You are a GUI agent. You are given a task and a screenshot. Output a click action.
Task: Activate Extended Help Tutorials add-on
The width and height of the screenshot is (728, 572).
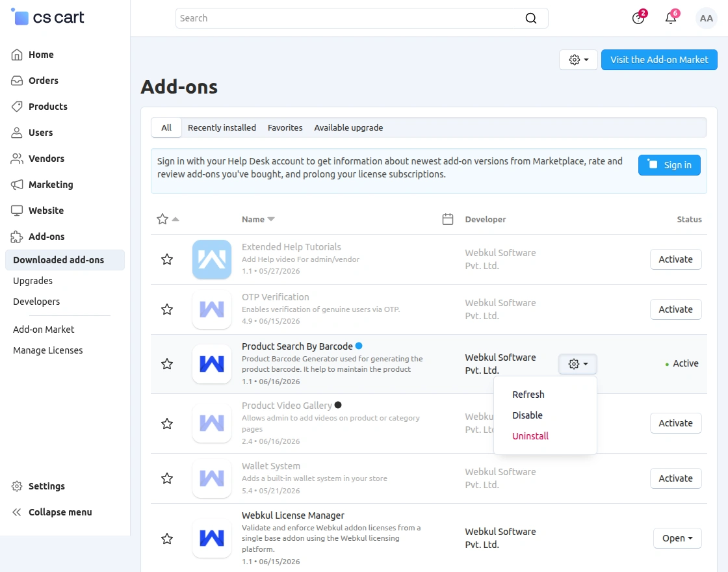(675, 259)
